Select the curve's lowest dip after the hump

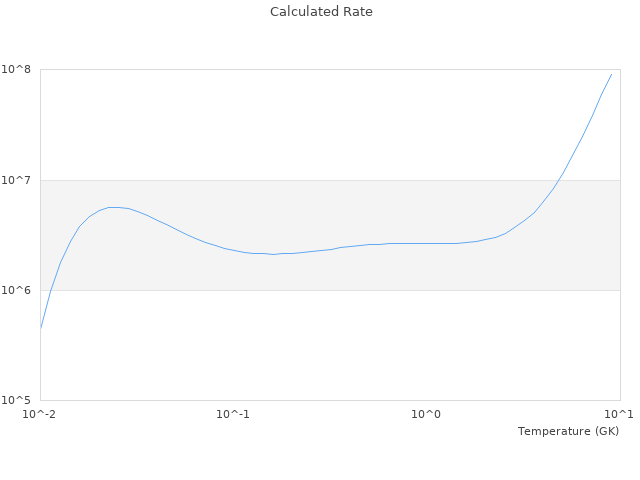point(272,254)
